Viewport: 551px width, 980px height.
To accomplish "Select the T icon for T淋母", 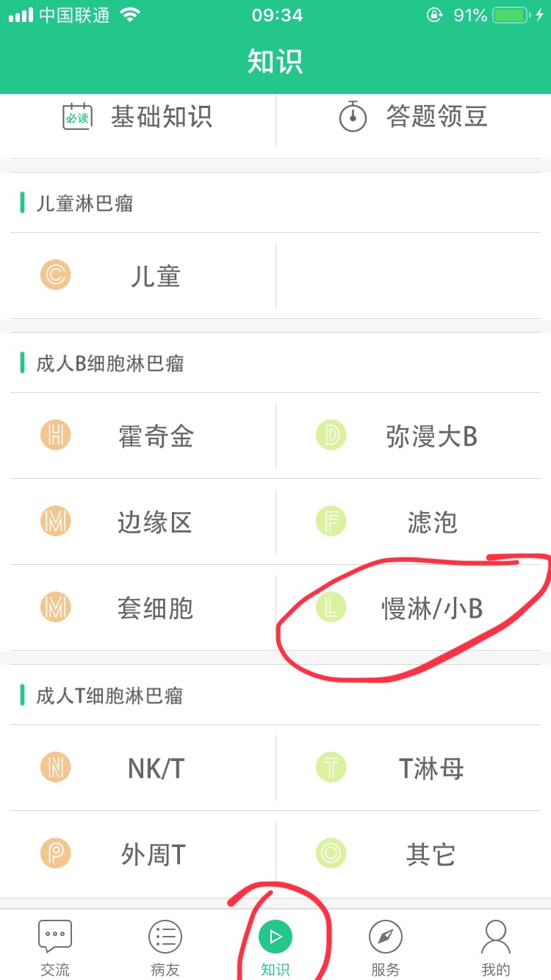I will tap(331, 768).
